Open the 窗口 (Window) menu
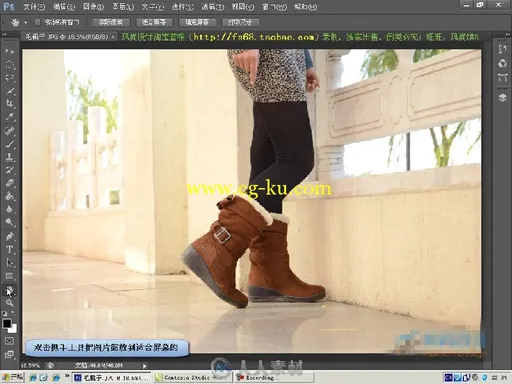The height and width of the screenshot is (384, 512). [x=274, y=7]
